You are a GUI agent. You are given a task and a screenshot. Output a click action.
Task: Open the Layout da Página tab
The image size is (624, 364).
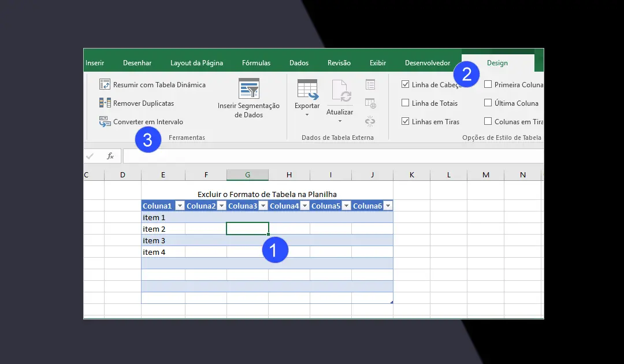[x=196, y=63]
